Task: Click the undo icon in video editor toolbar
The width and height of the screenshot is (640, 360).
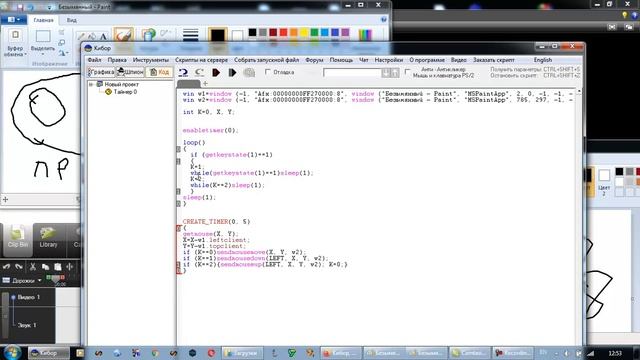Action: [7, 267]
